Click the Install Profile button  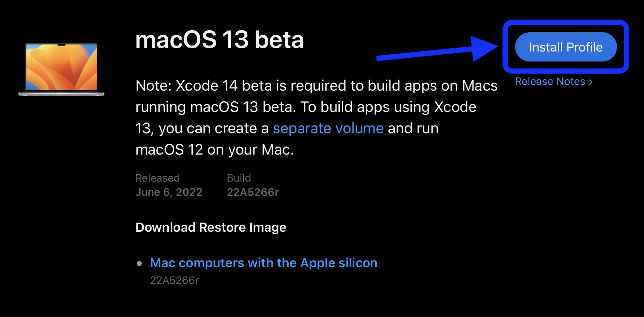coord(566,47)
